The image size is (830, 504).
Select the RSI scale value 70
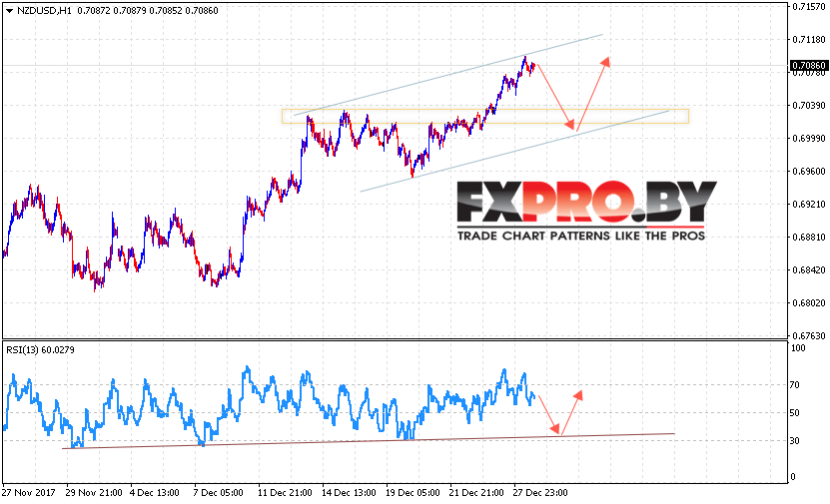[795, 385]
